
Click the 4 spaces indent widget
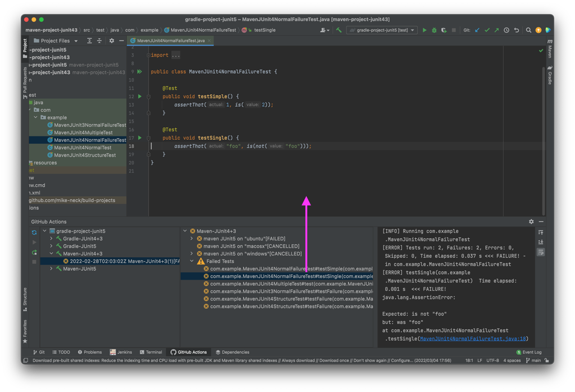point(512,361)
